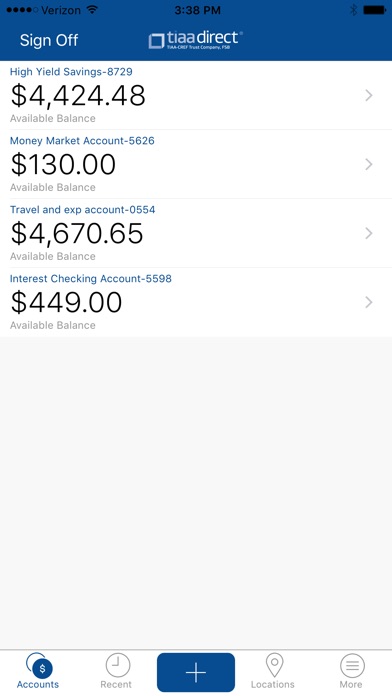Switch to the Accounts tab label
The image size is (392, 696).
pyautogui.click(x=38, y=684)
